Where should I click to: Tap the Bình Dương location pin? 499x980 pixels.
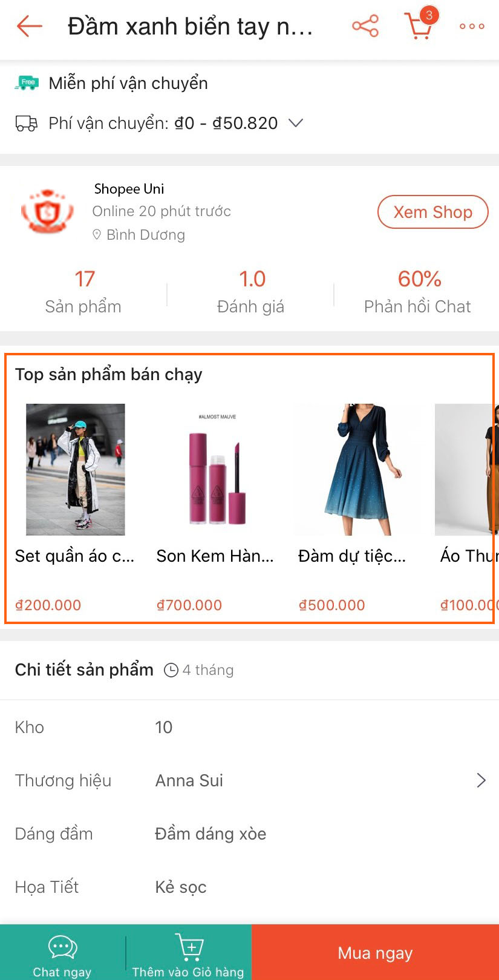click(x=97, y=235)
